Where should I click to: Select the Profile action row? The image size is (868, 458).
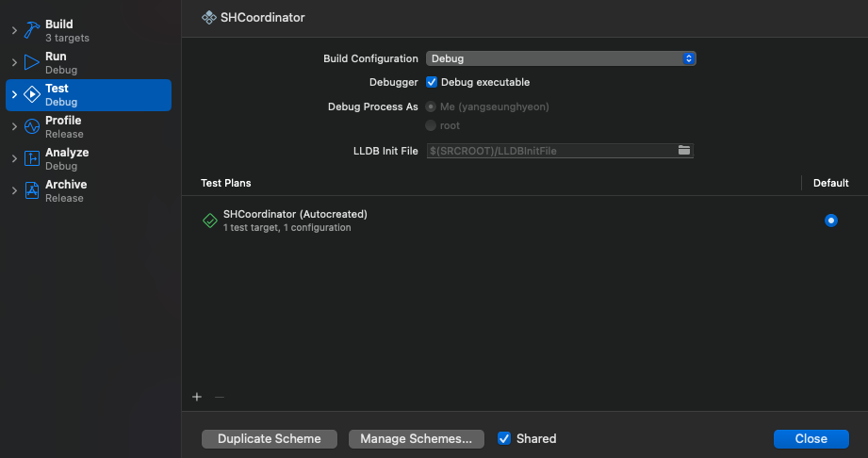pos(89,127)
